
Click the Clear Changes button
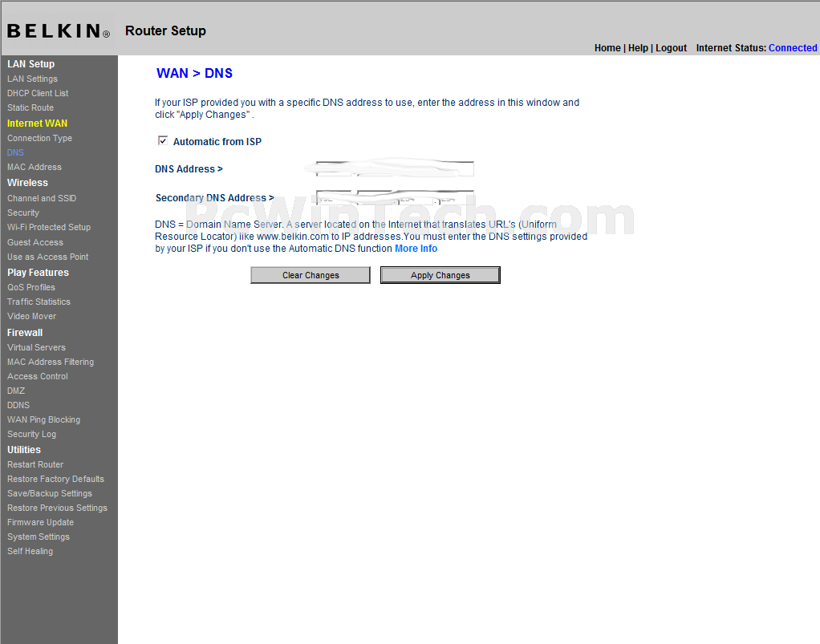point(311,275)
